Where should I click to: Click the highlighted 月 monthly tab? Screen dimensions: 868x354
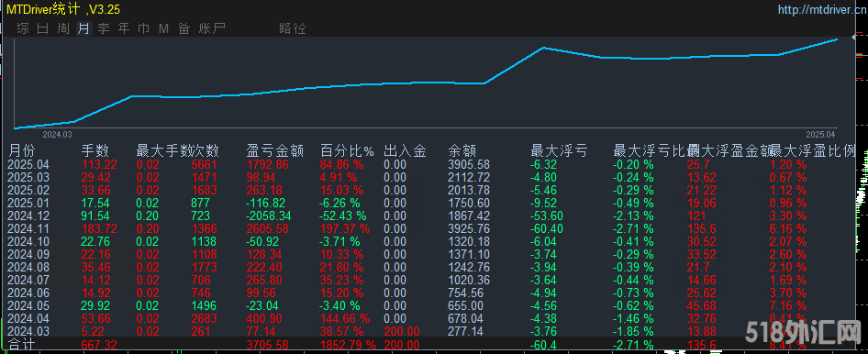point(83,28)
